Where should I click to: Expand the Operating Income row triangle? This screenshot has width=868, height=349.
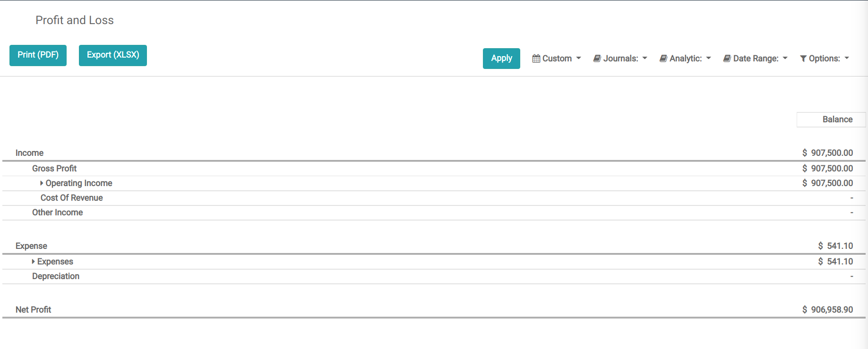[42, 183]
